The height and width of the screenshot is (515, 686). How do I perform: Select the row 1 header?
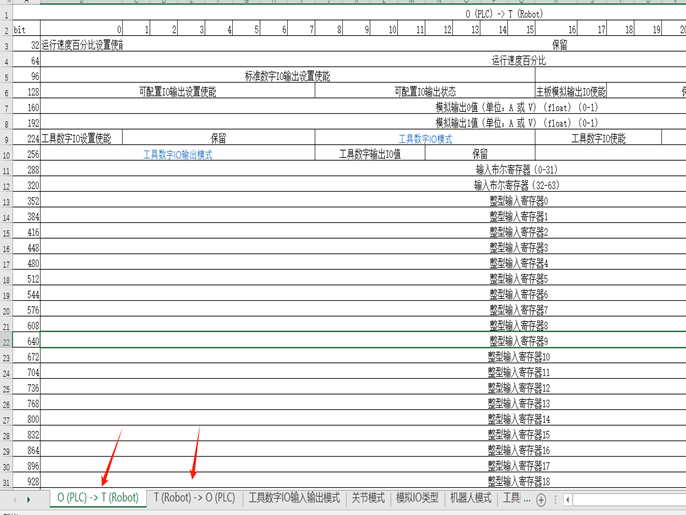coord(7,16)
